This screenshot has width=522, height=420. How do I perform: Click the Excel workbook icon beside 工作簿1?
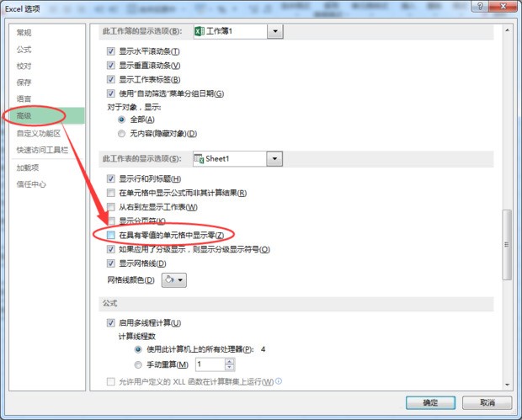199,32
